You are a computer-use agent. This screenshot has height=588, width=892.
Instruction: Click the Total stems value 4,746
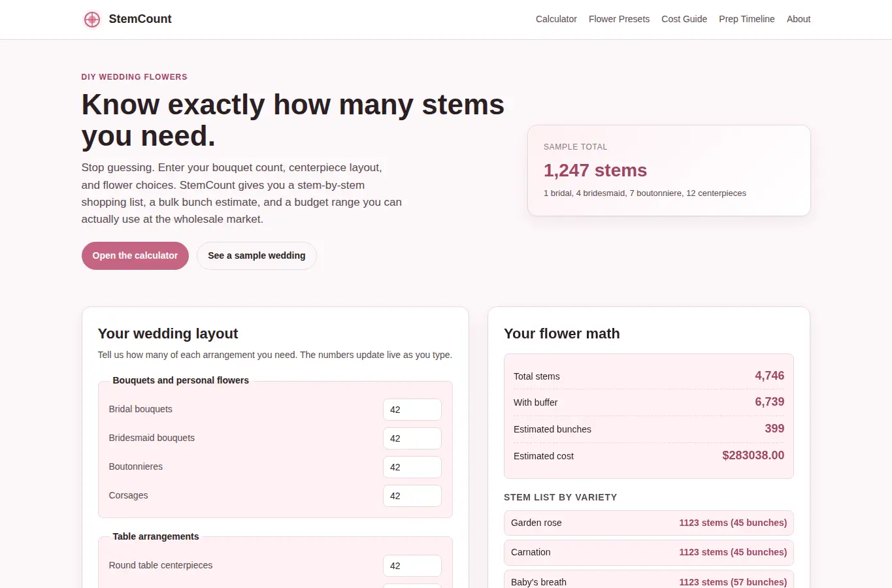tap(770, 376)
